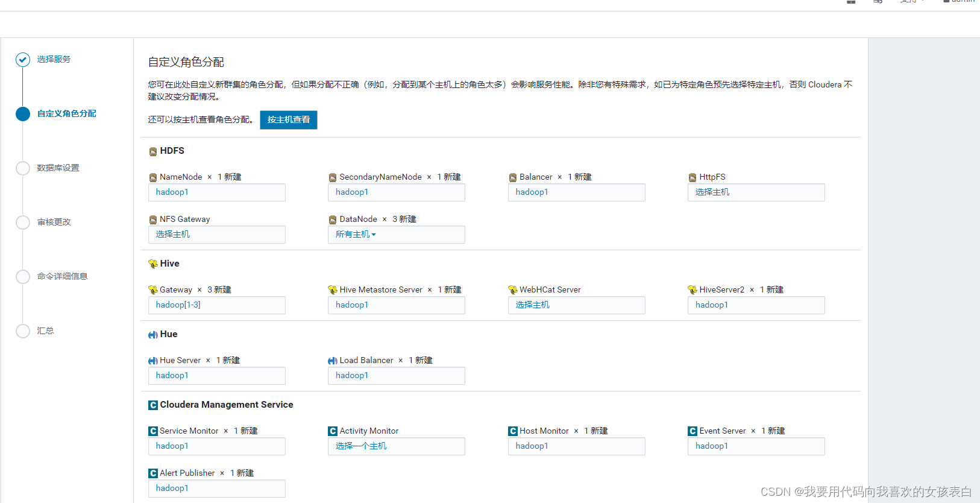This screenshot has height=503, width=980.
Task: Click the Hive Metastore Server icon
Action: pos(333,290)
